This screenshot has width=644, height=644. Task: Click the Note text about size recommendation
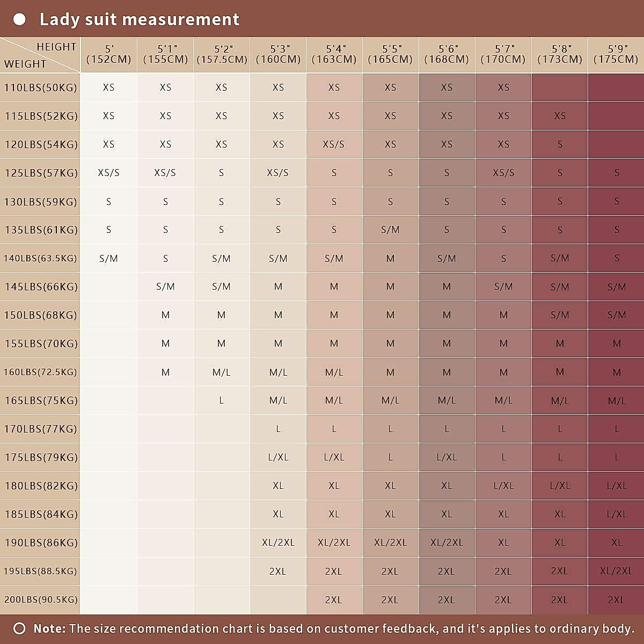333,628
